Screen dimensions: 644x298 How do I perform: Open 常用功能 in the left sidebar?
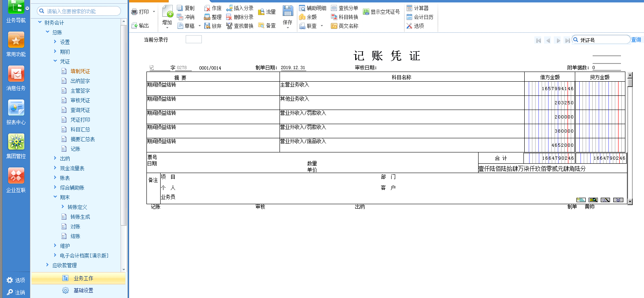(x=16, y=44)
